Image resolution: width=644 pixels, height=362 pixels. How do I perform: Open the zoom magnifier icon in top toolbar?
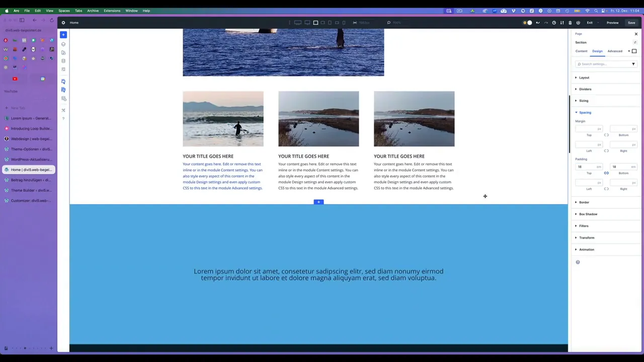[x=388, y=22]
